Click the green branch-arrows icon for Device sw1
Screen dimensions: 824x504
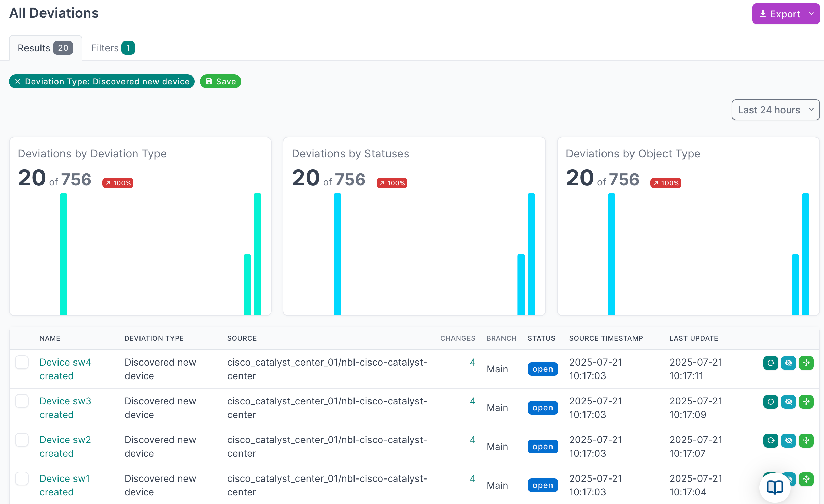(806, 479)
